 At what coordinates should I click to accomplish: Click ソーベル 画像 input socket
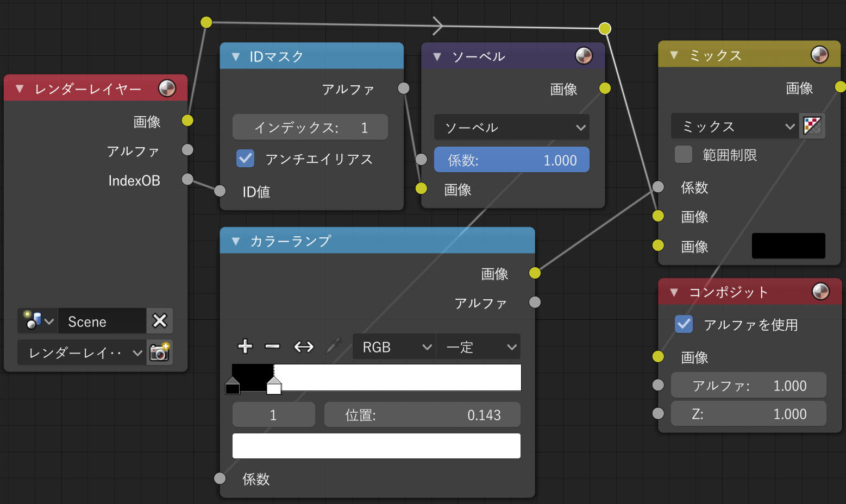tap(421, 188)
